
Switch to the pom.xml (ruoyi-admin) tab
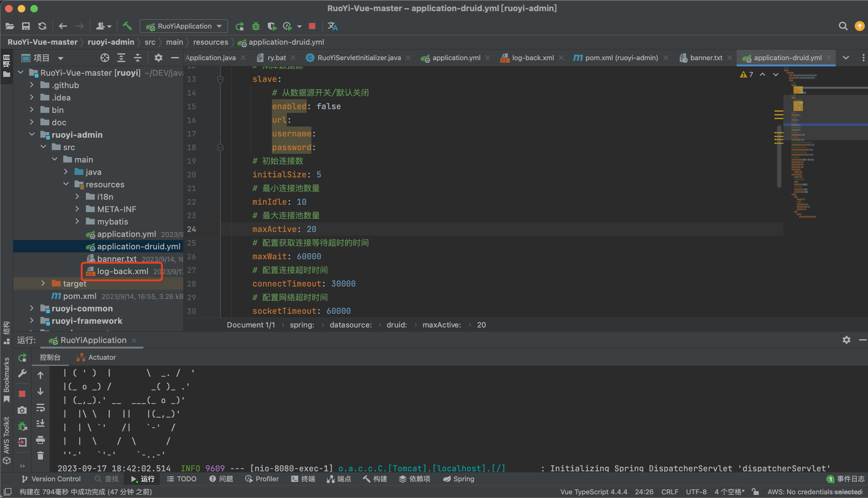point(622,58)
